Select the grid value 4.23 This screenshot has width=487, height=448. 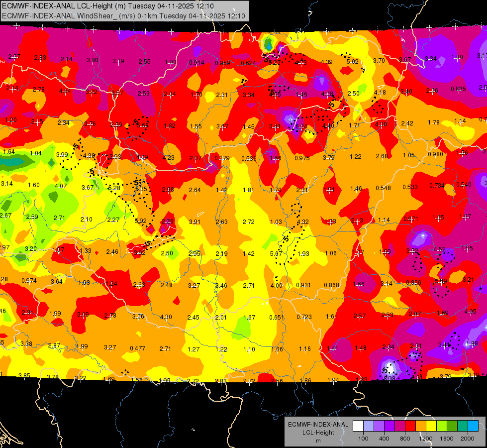[168, 158]
